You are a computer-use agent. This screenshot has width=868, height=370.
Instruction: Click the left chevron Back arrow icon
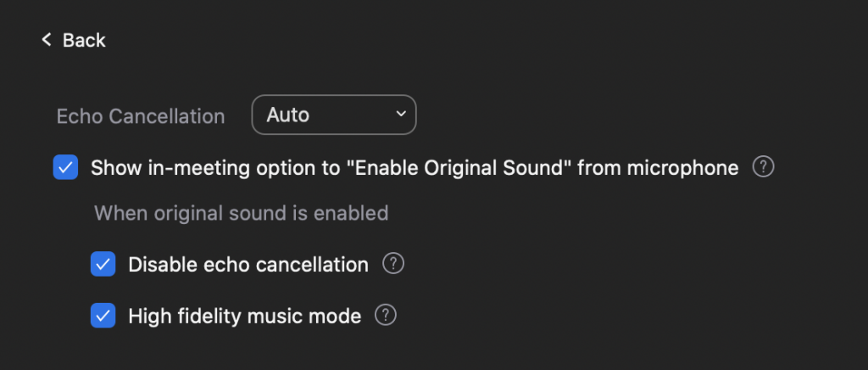click(47, 40)
